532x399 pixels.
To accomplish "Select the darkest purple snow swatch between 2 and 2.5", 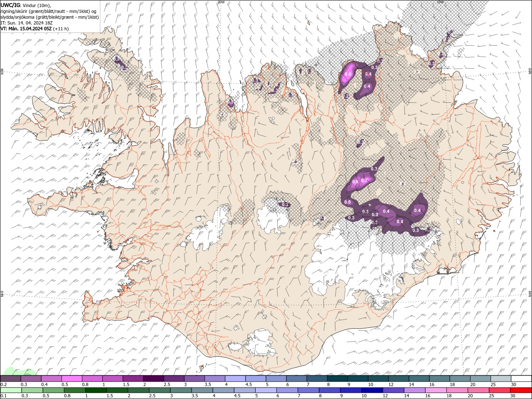I will (153, 379).
